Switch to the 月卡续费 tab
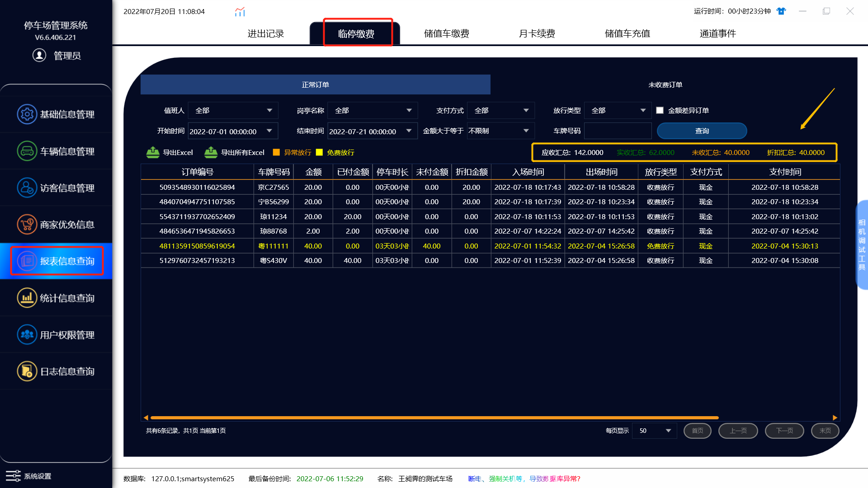The width and height of the screenshot is (868, 488). 537,33
